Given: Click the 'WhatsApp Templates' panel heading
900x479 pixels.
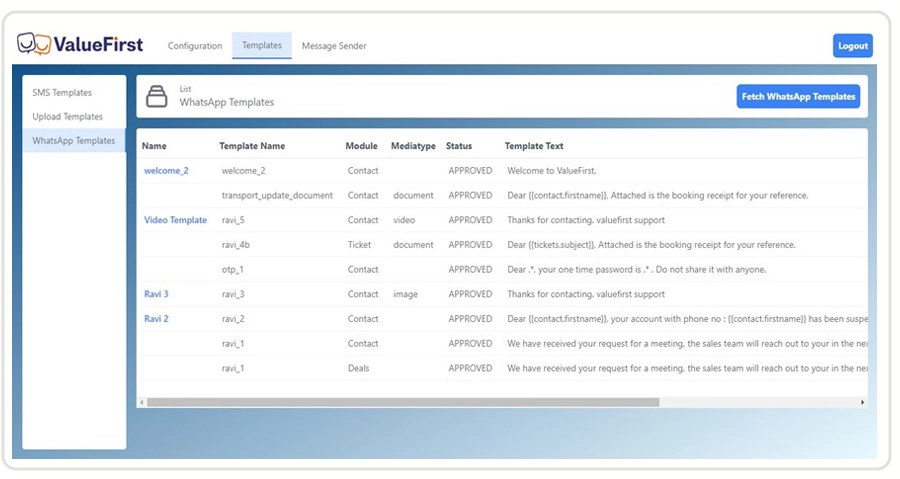Looking at the screenshot, I should coord(227,102).
